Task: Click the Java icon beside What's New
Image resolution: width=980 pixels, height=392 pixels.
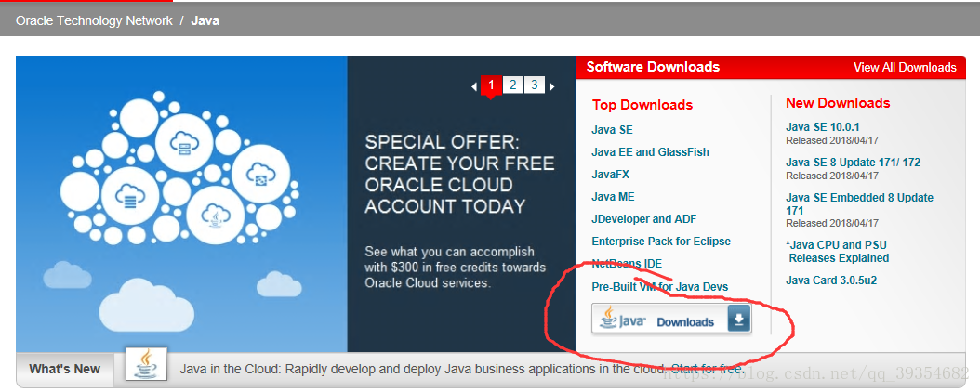Action: tap(146, 364)
